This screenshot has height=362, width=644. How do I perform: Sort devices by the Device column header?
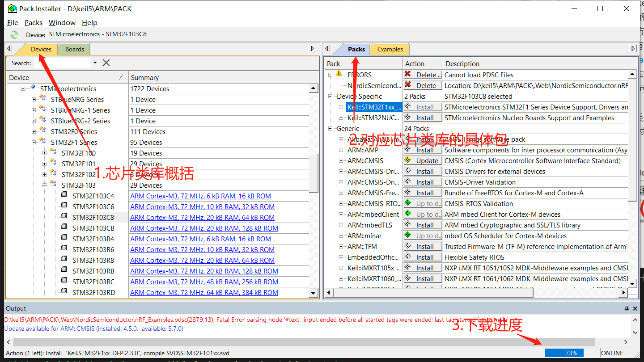(68, 77)
